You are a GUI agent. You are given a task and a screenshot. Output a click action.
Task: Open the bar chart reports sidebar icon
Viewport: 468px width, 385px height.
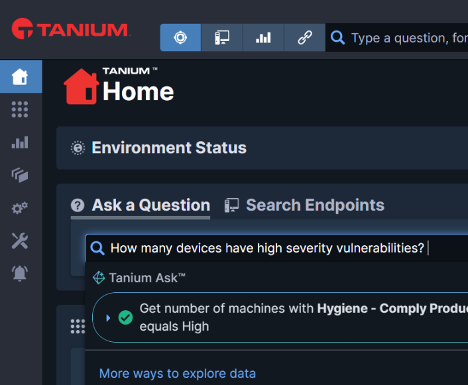pyautogui.click(x=20, y=142)
